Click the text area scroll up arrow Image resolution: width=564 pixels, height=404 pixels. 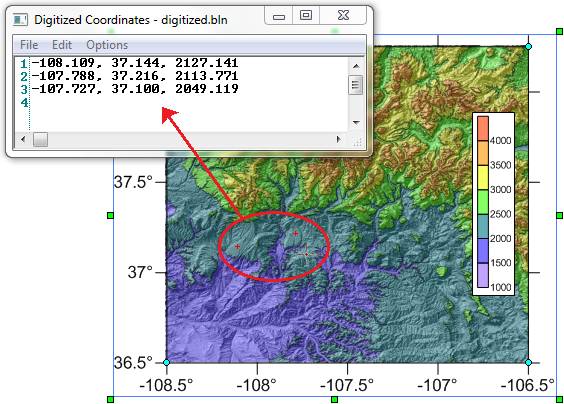pos(356,66)
